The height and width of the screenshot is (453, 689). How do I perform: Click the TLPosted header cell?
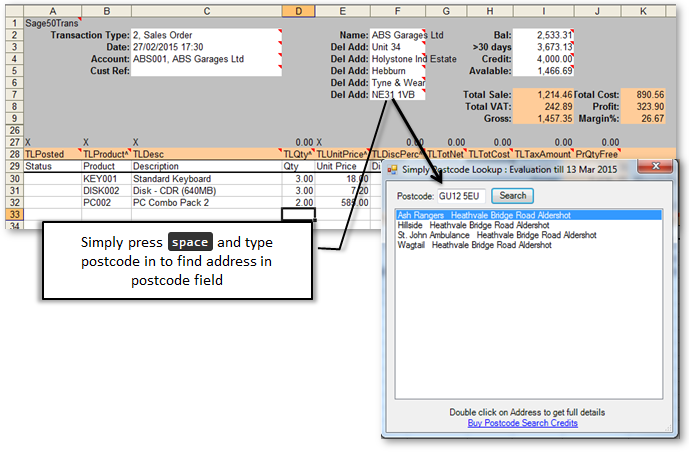(53, 154)
